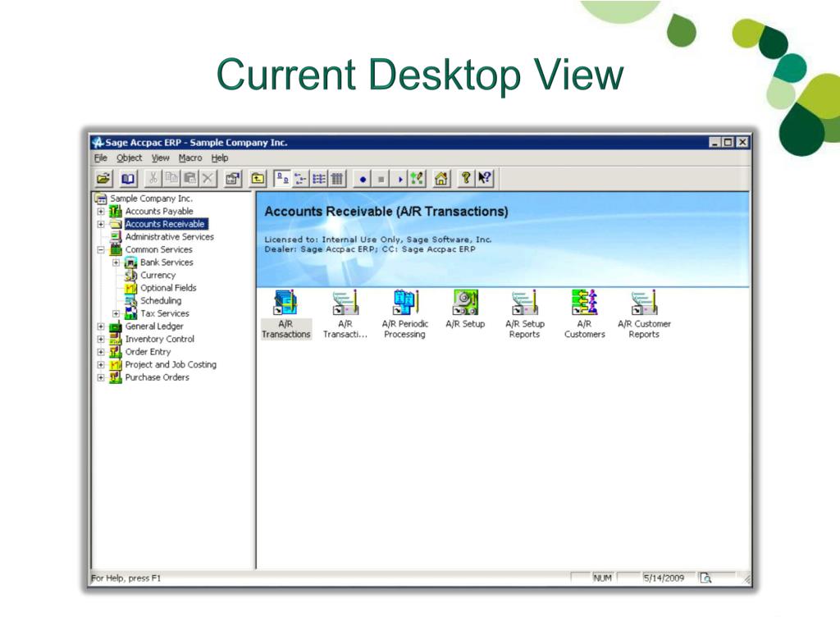The height and width of the screenshot is (630, 840).
Task: Expand the Accounts Receivable tree node
Action: click(x=101, y=224)
